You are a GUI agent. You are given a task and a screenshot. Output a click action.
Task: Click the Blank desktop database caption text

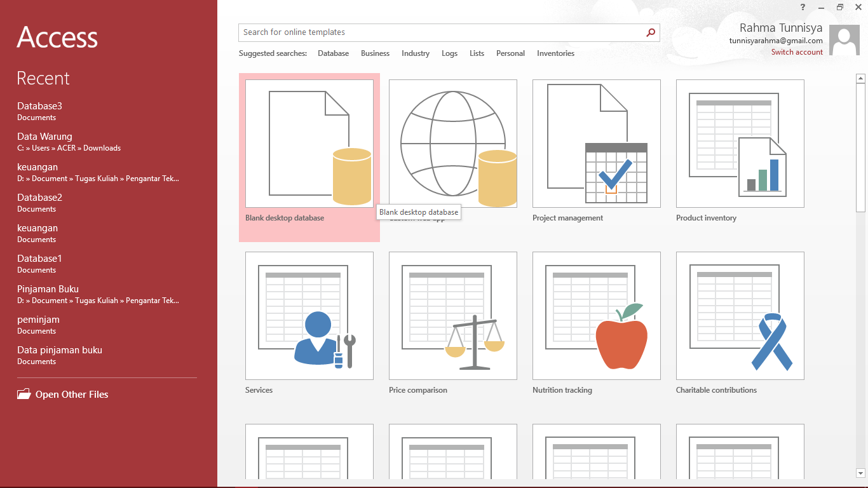pyautogui.click(x=285, y=218)
